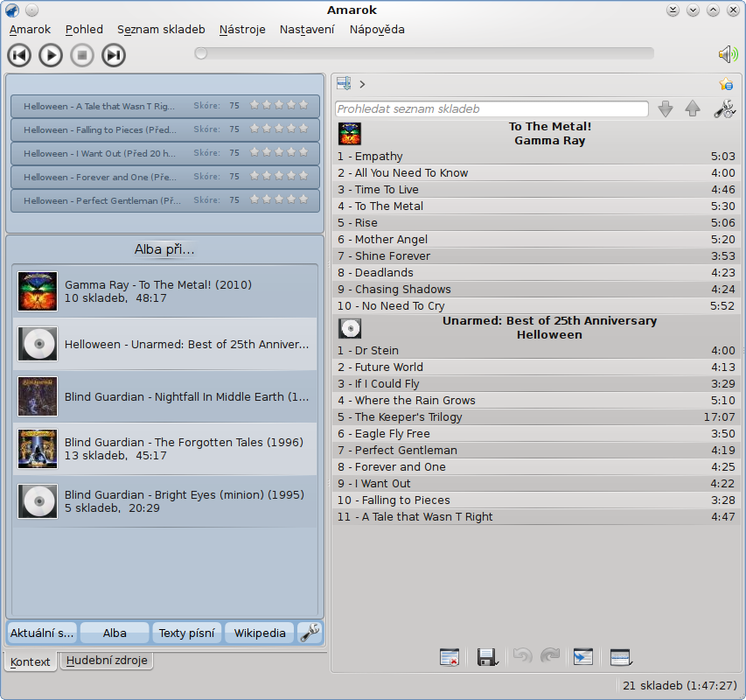Switch to the Kontext tab
The width and height of the screenshot is (746, 700).
[31, 661]
